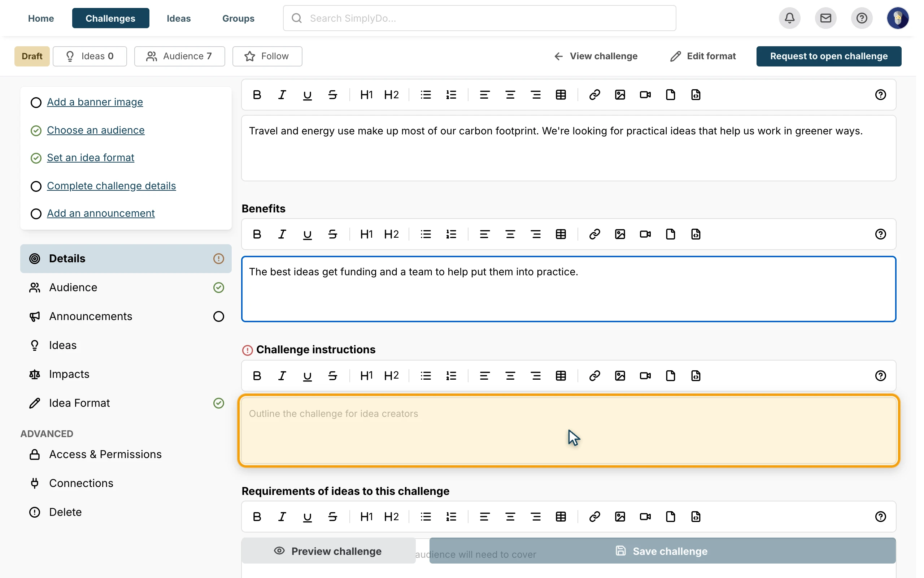Toggle bold in the Benefits toolbar
This screenshot has height=578, width=924.
coord(257,234)
